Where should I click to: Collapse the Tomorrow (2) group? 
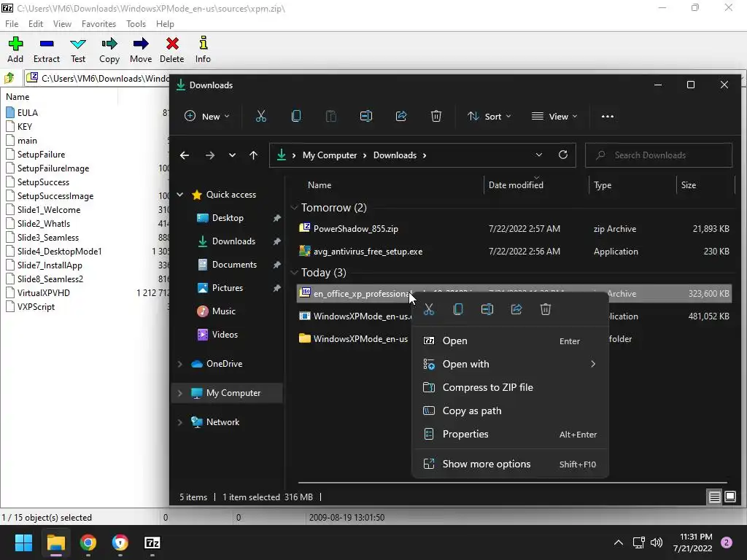[295, 208]
